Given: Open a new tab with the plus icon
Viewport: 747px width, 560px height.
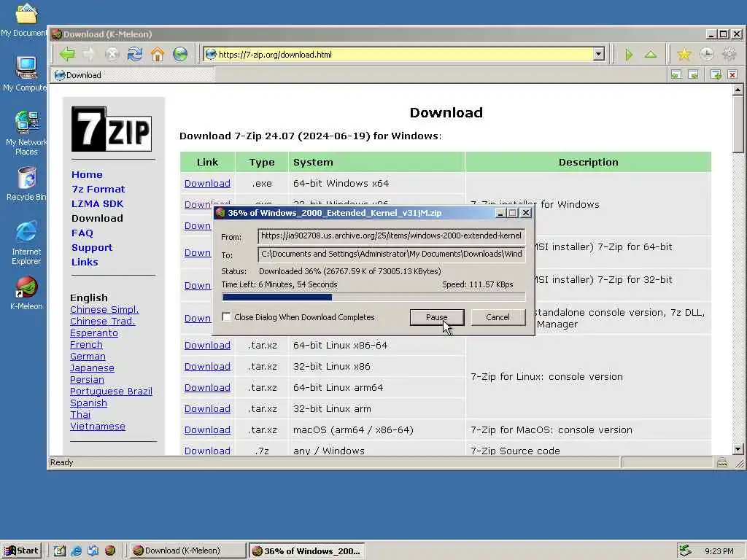Looking at the screenshot, I should [x=716, y=75].
